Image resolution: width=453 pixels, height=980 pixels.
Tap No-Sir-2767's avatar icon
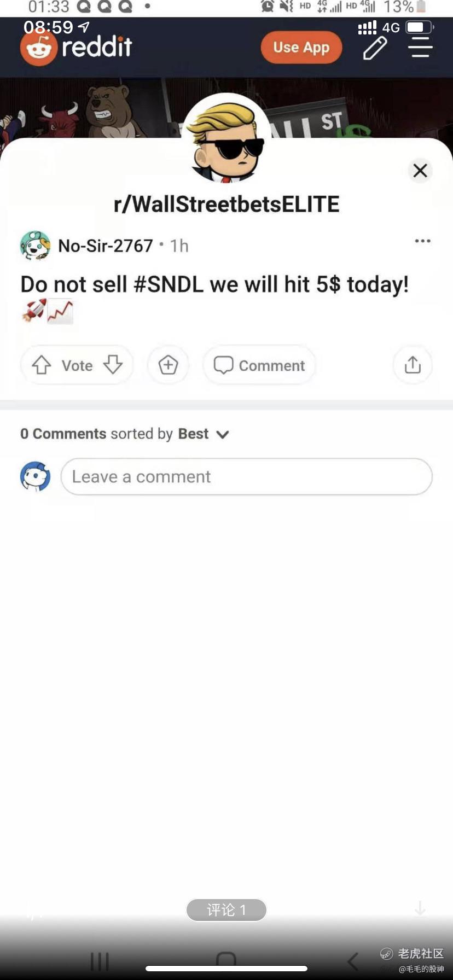pyautogui.click(x=36, y=246)
